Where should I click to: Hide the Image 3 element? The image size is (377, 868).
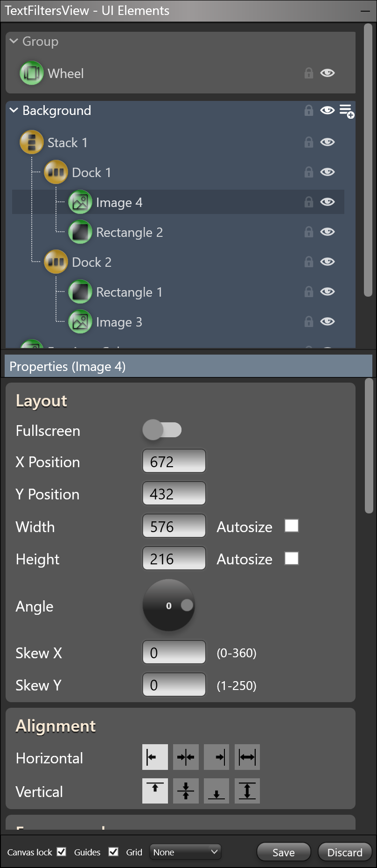tap(328, 321)
